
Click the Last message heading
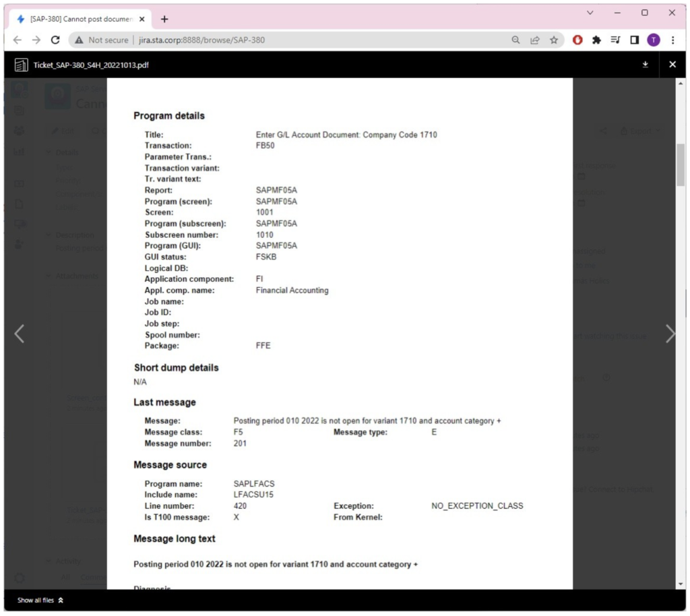point(164,402)
